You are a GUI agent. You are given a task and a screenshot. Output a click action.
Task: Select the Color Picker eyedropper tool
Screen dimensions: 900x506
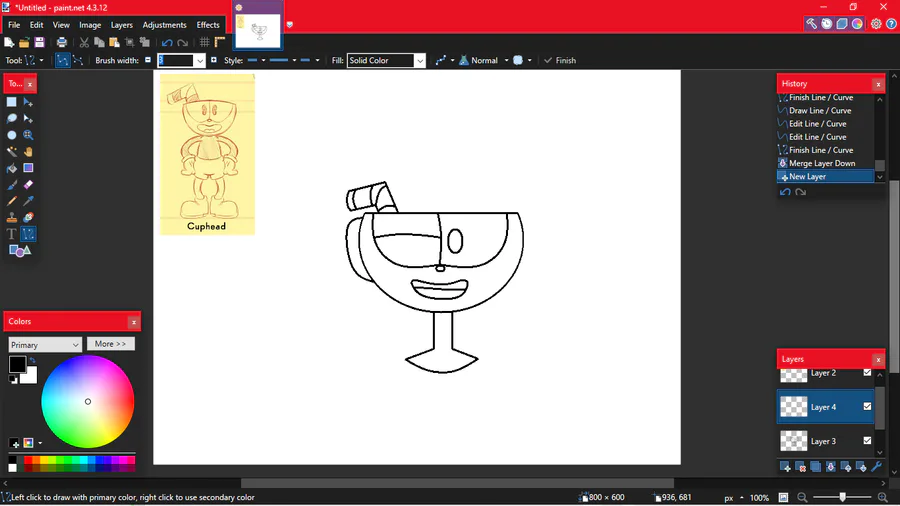(x=28, y=201)
